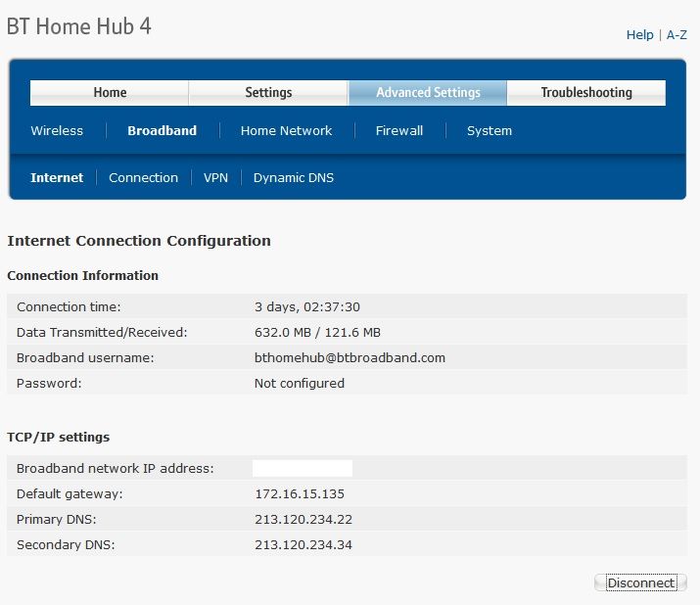The width and height of the screenshot is (700, 605).
Task: Click the Default gateway label
Action: pyautogui.click(x=70, y=493)
